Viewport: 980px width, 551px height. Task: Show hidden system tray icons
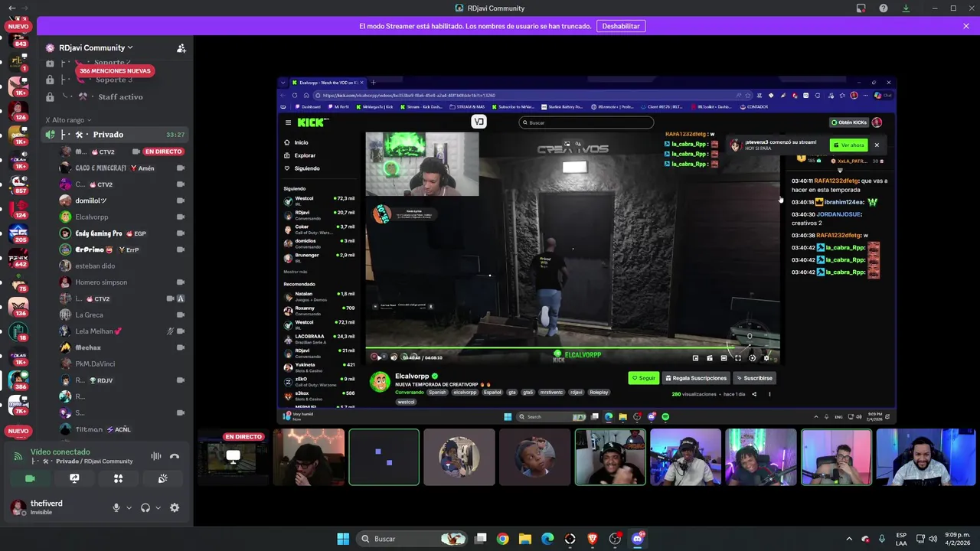click(848, 539)
